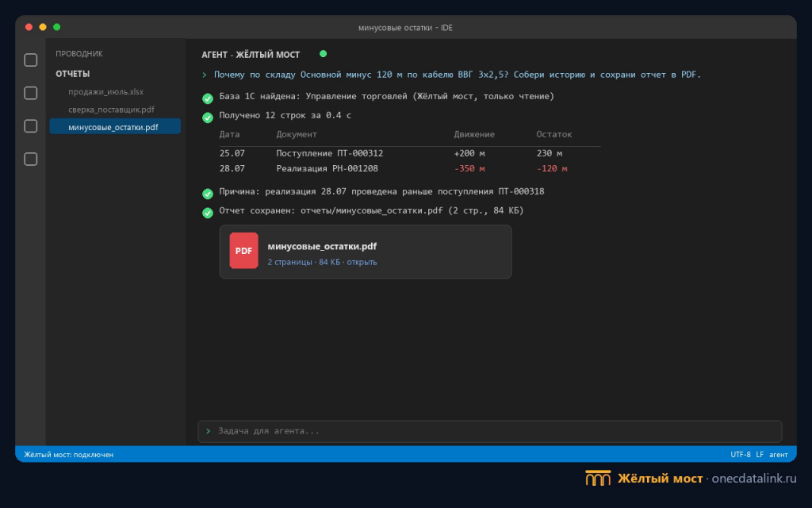Image resolution: width=812 pixels, height=508 pixels.
Task: Click the 'Остаток' column header
Action: [x=554, y=134]
